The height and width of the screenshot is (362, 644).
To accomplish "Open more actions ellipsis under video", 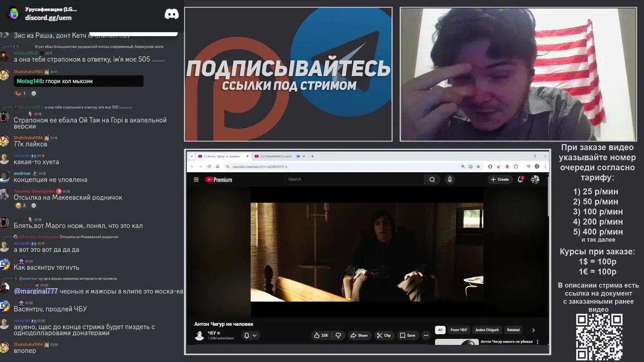I will point(426,335).
